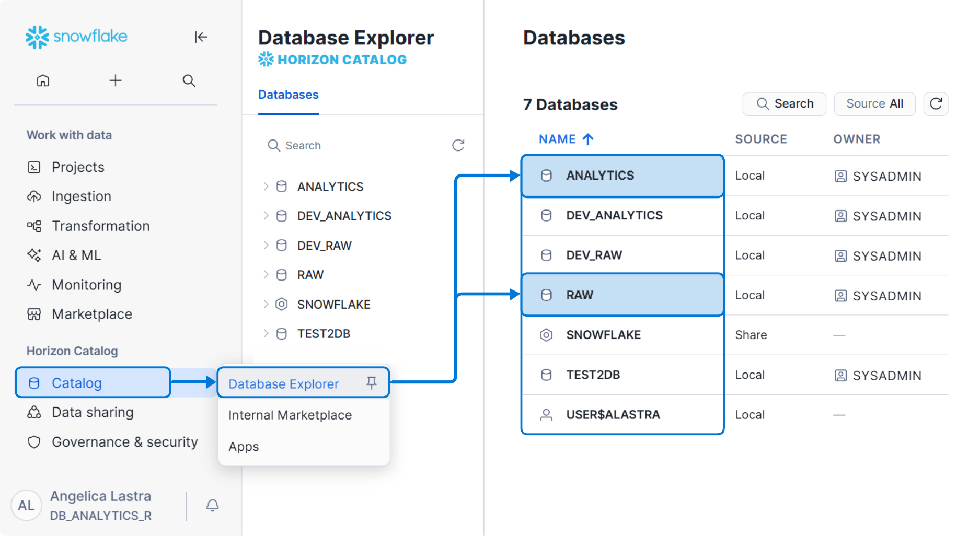Click the notification bell icon
The height and width of the screenshot is (536, 980).
tap(212, 506)
